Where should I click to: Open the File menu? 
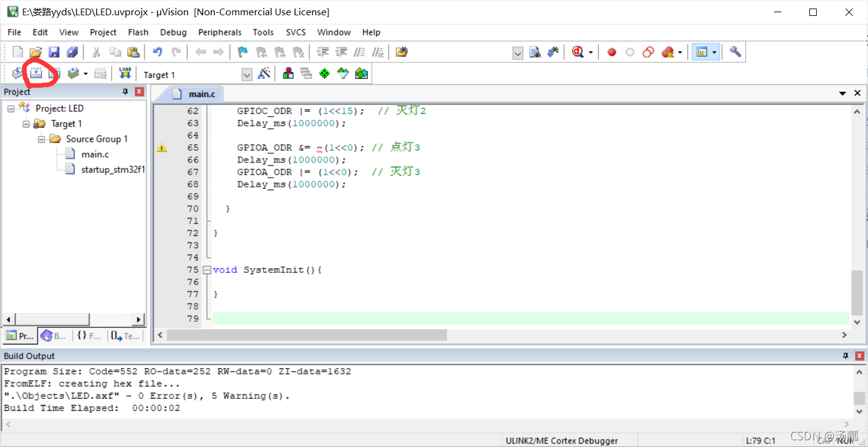(x=14, y=32)
